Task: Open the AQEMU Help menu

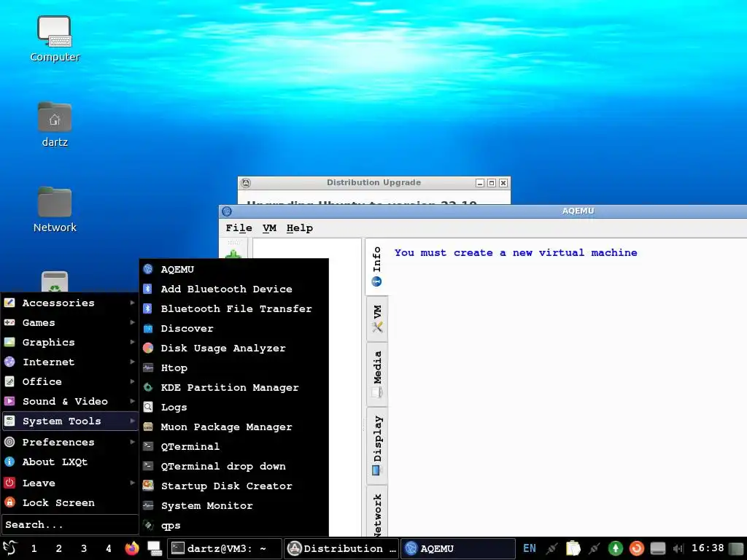Action: pos(300,228)
